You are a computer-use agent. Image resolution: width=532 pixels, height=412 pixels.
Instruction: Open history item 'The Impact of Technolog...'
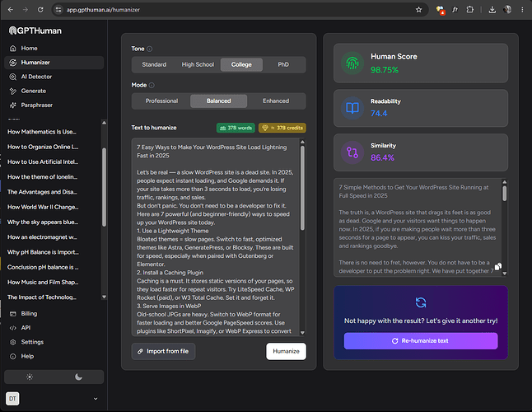(42, 297)
